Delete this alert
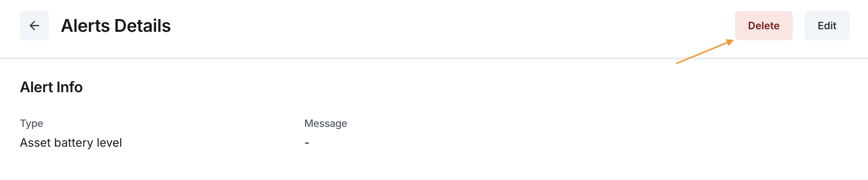The image size is (868, 180). coord(764,26)
